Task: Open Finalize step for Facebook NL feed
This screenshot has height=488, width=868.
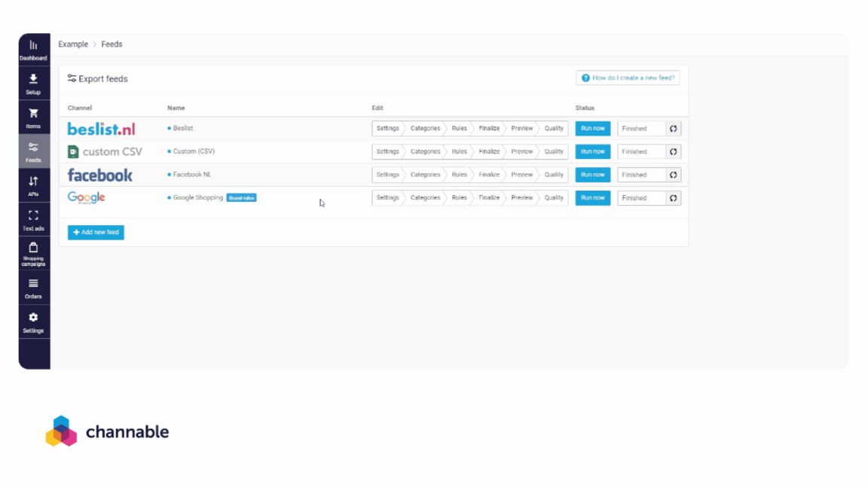Action: (x=489, y=175)
